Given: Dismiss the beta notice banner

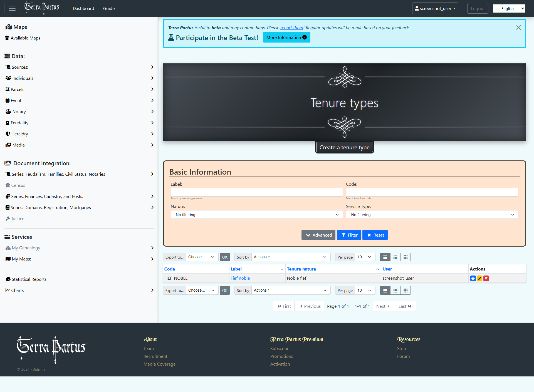Looking at the screenshot, I should (518, 28).
